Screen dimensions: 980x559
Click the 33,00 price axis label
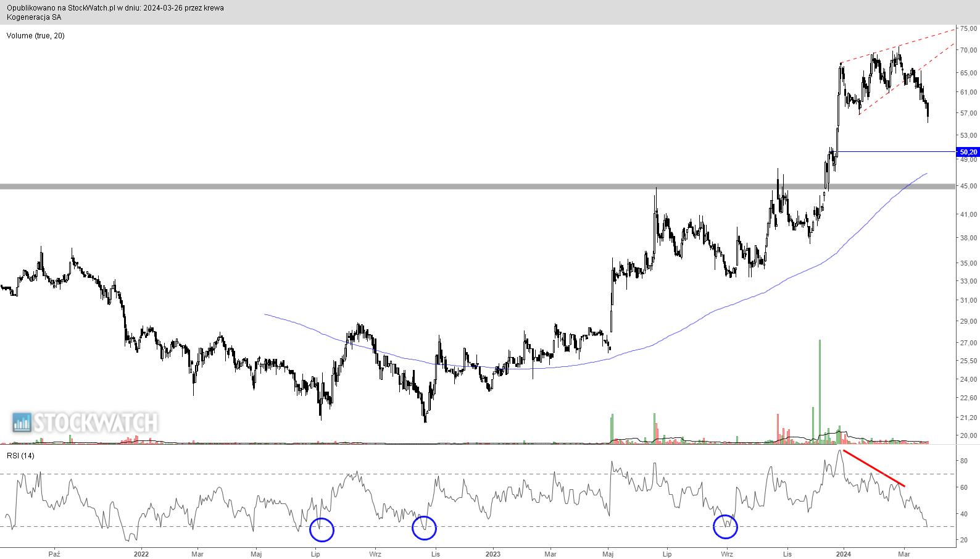969,281
